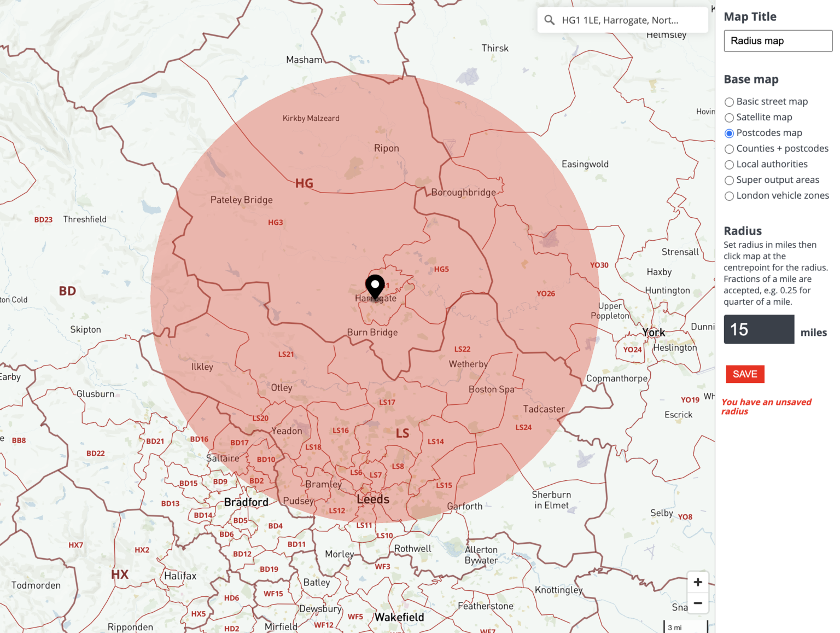840x633 pixels.
Task: Click the Postcodes map radio button
Action: point(730,133)
